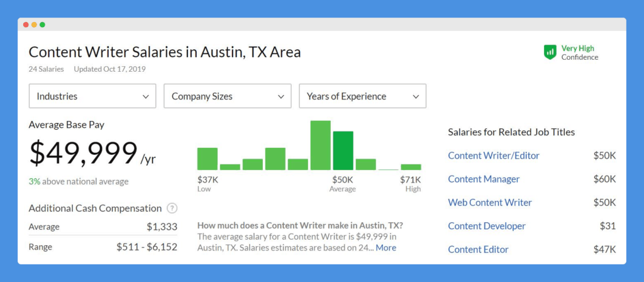Click the 'Updated Oct 17, 2019' text
This screenshot has height=282, width=644.
[x=109, y=69]
